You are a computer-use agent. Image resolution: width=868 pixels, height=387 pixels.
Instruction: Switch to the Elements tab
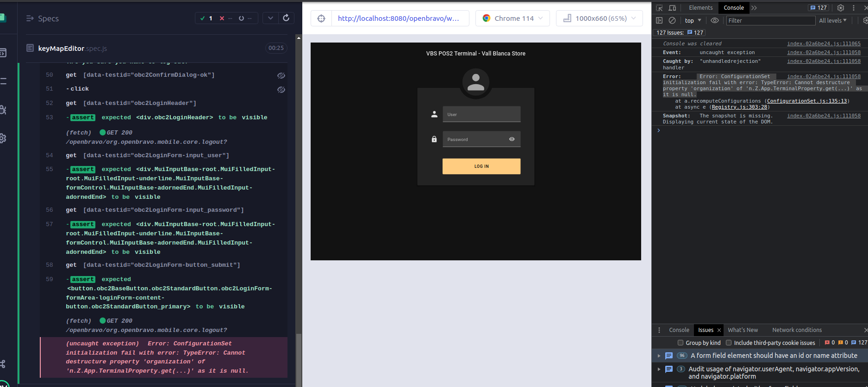(x=700, y=8)
